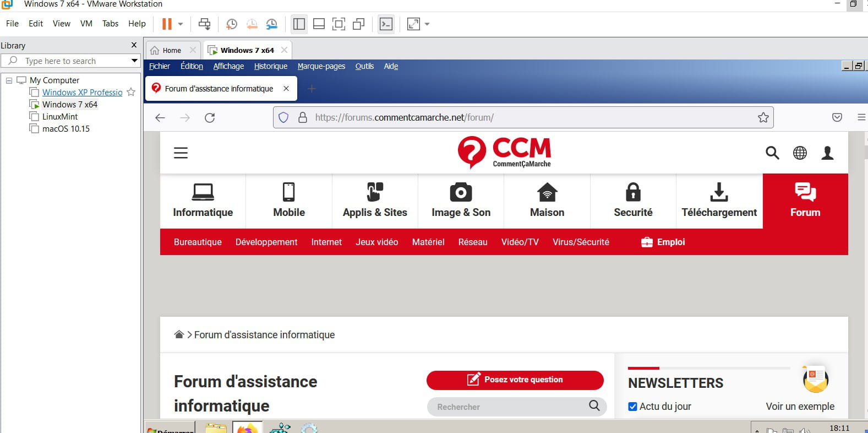868x433 pixels.
Task: Send Ctrl+Alt+Del to the virtual machine
Action: coord(204,24)
